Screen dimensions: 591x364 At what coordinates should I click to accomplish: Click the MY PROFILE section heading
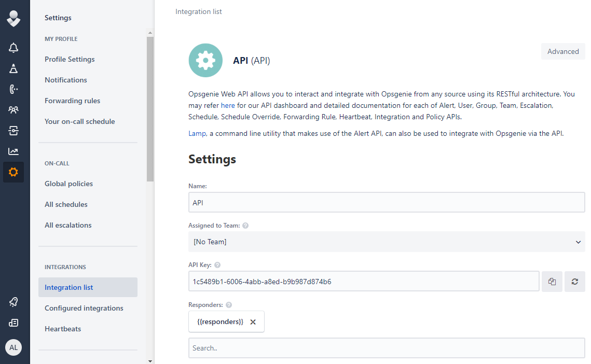click(x=61, y=39)
